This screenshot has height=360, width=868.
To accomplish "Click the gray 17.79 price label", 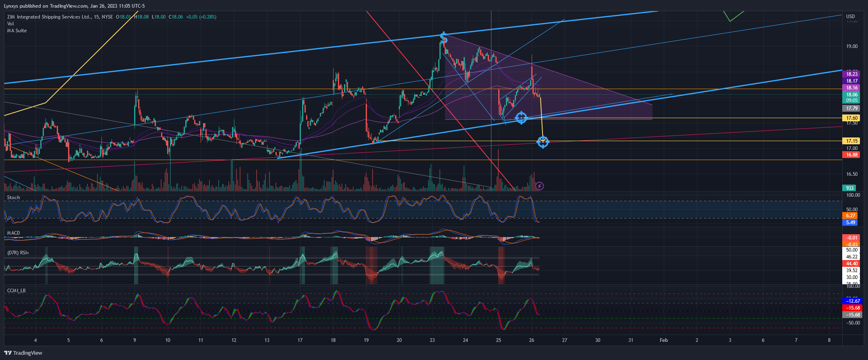I will [851, 108].
